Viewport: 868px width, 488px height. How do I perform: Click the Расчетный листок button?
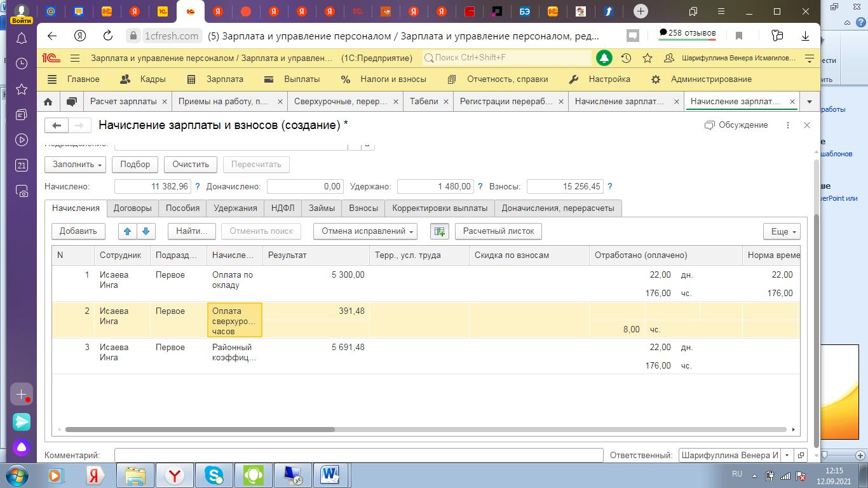[498, 231]
